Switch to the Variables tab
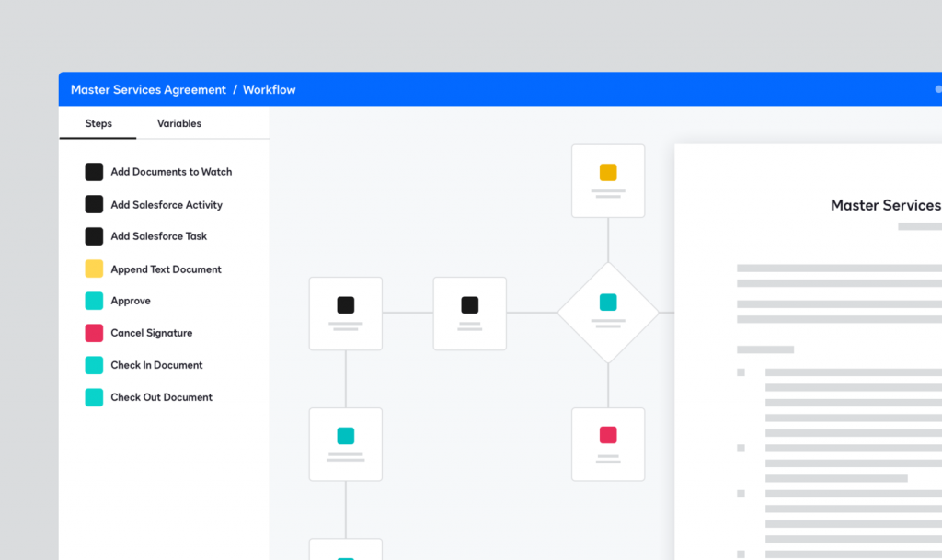The width and height of the screenshot is (942, 560). coord(178,123)
